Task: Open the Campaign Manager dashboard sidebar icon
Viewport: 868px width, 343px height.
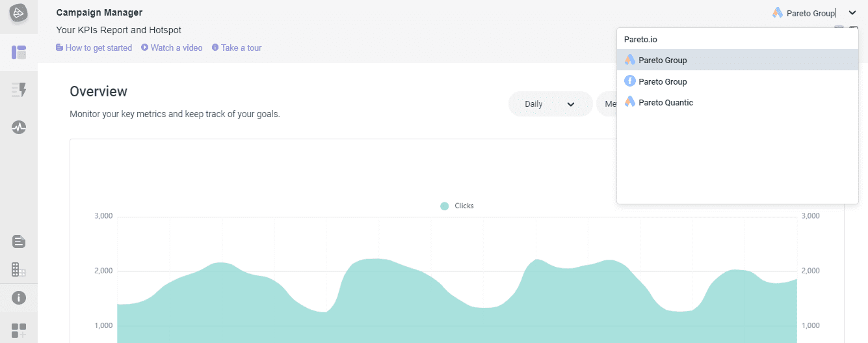Action: coord(19,53)
